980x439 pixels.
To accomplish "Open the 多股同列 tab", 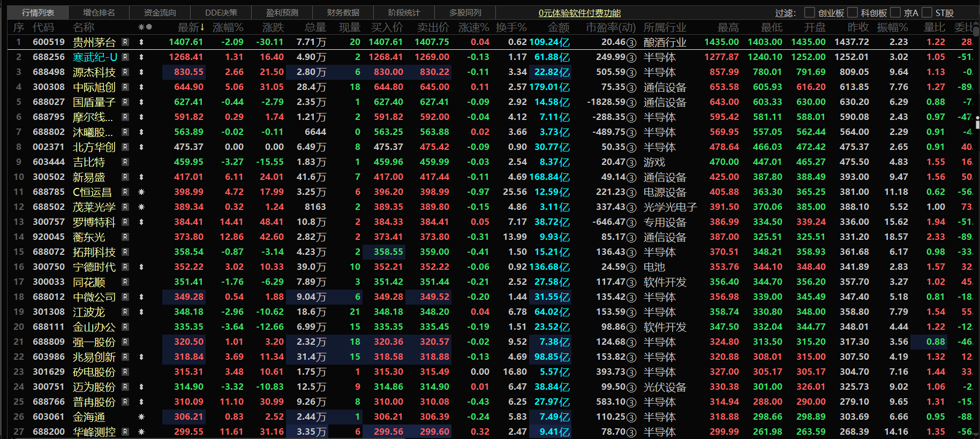I will pyautogui.click(x=465, y=12).
